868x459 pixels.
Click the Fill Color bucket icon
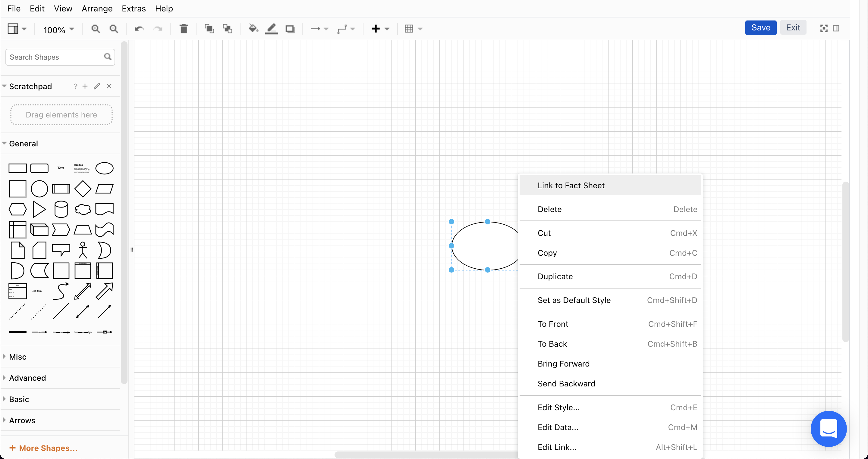(x=253, y=29)
